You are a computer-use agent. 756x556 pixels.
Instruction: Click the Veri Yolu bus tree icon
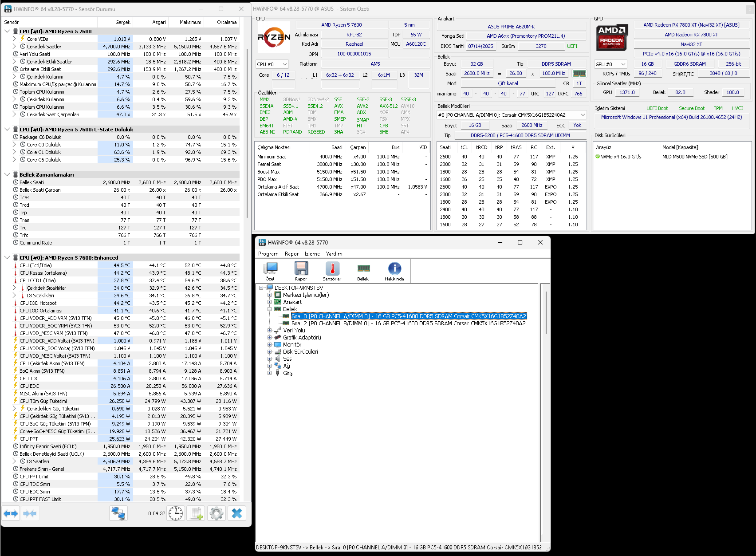278,330
